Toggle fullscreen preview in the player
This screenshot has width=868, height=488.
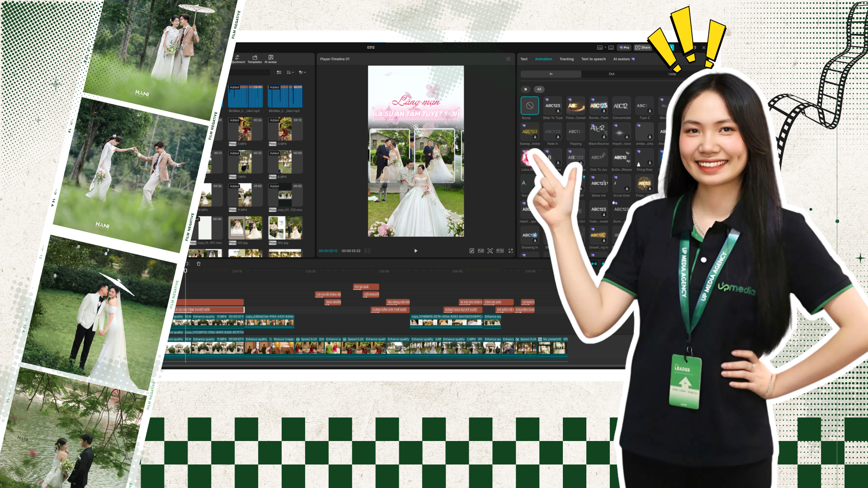pos(511,251)
